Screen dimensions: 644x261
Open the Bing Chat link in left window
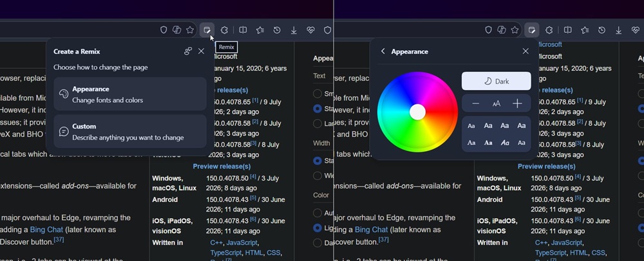click(46, 230)
